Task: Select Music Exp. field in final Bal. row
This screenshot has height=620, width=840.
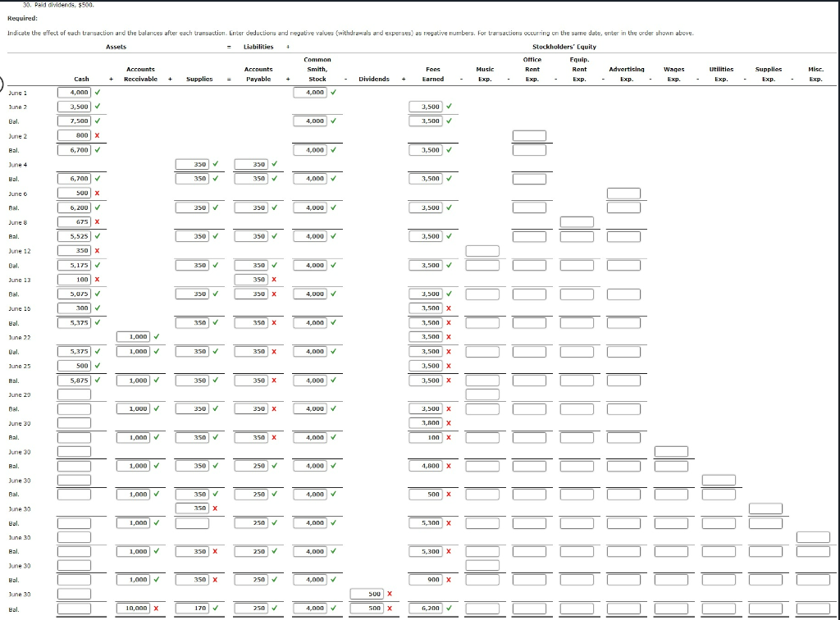Action: click(482, 609)
